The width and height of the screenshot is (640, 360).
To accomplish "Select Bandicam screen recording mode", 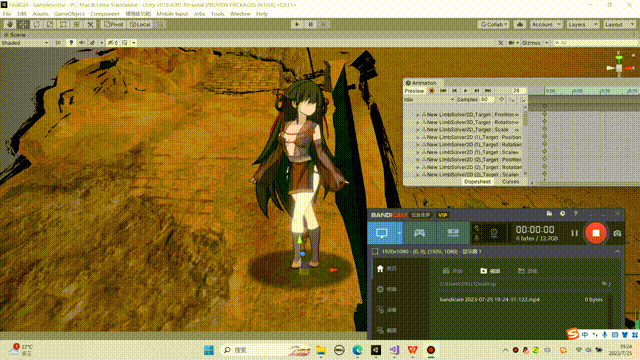I will (382, 233).
